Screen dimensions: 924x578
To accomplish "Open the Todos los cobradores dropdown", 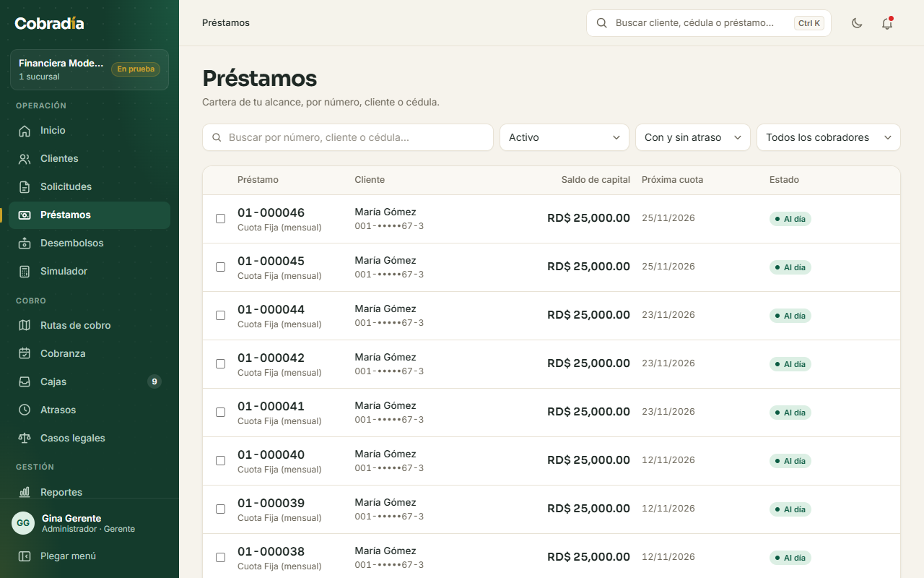I will [x=829, y=137].
